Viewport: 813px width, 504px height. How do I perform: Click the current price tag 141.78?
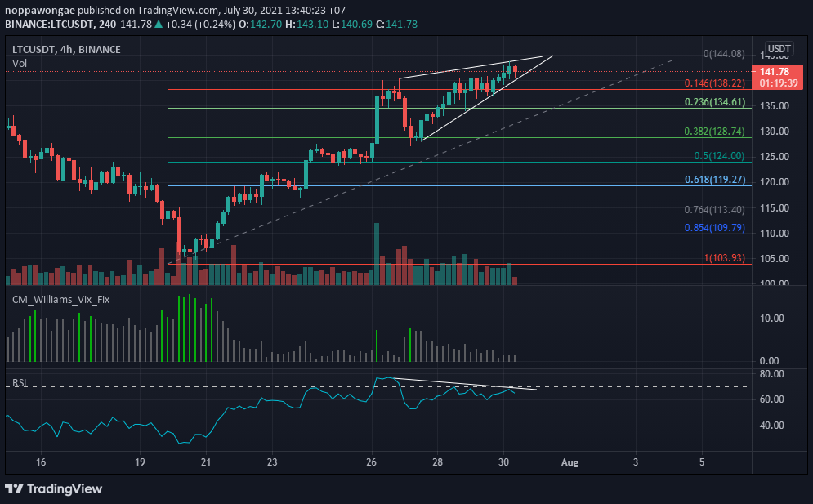(x=777, y=77)
